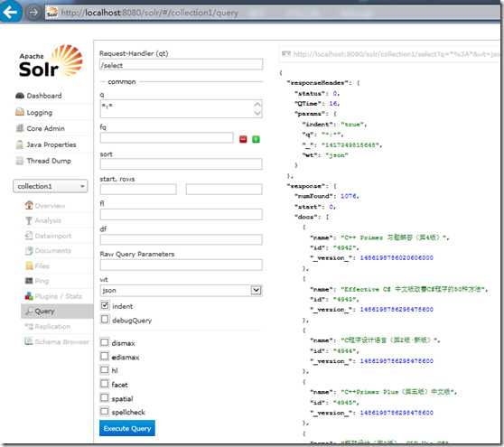Go to Documents page

(x=53, y=251)
